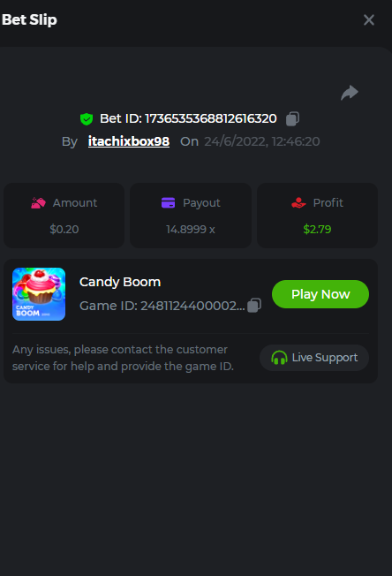This screenshot has width=392, height=576.
Task: Click the 14.8999 x payout value
Action: pos(191,229)
